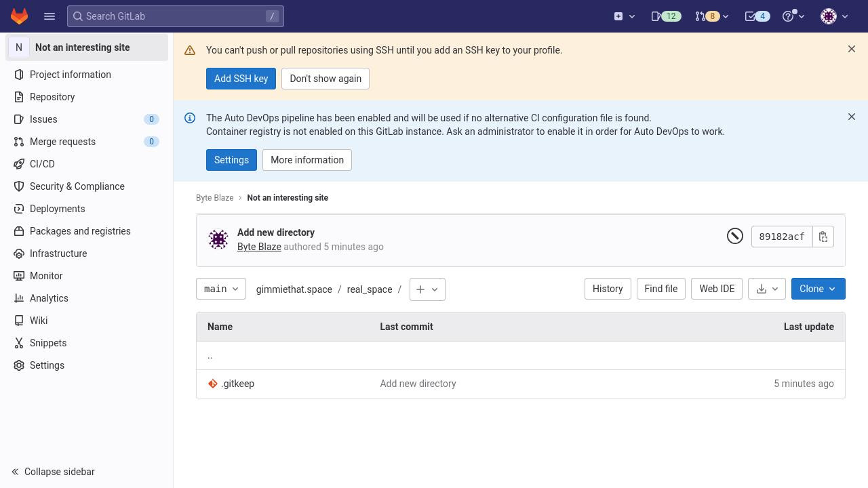This screenshot has width=868, height=488.
Task: Click the GitLab fox logo
Action: coord(19,16)
